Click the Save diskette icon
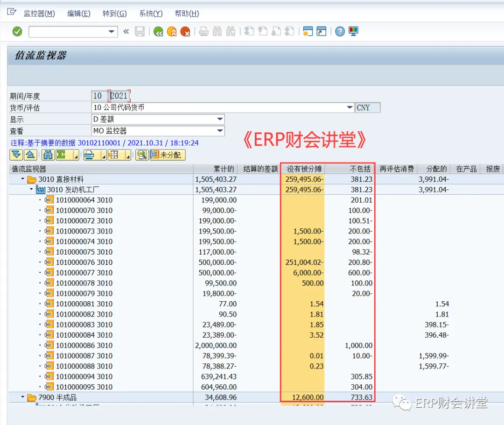The height and width of the screenshot is (425, 504). click(x=140, y=32)
